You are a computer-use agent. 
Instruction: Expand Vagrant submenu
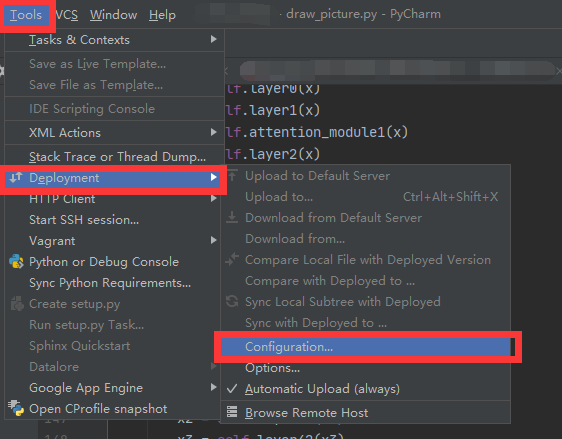114,241
